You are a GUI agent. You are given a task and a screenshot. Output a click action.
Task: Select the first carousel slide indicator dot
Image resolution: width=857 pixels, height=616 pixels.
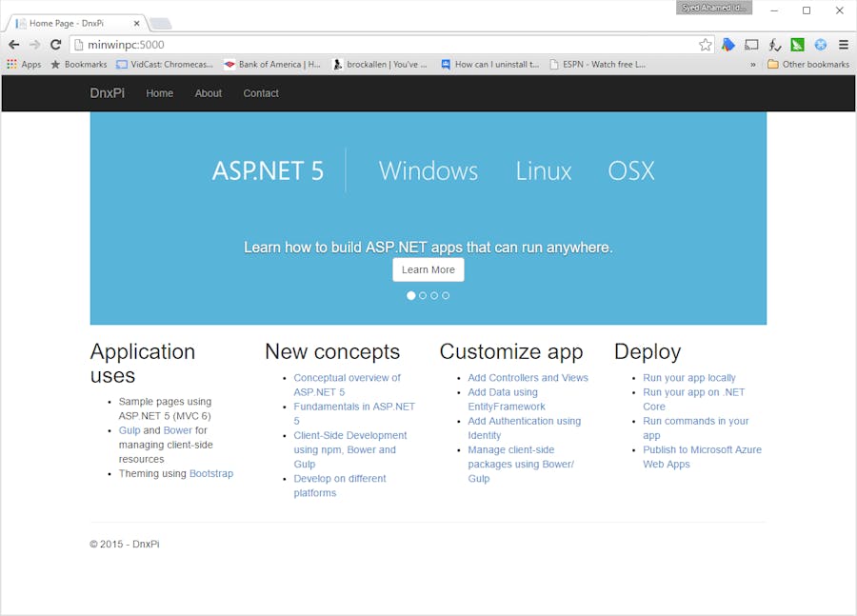[411, 295]
